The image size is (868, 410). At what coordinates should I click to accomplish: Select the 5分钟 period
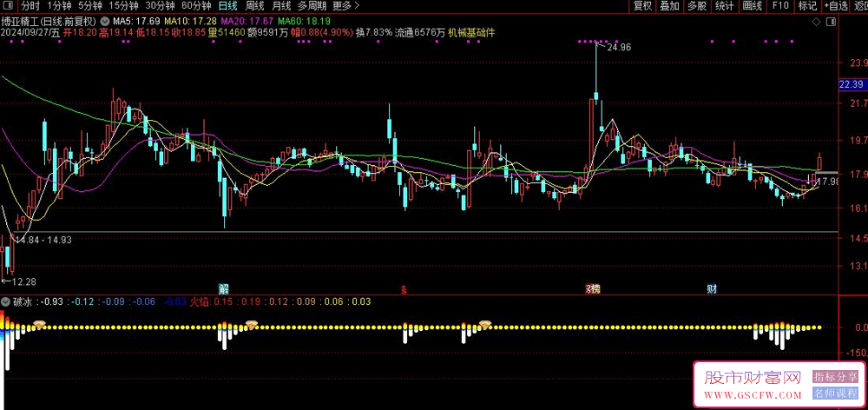pos(90,6)
